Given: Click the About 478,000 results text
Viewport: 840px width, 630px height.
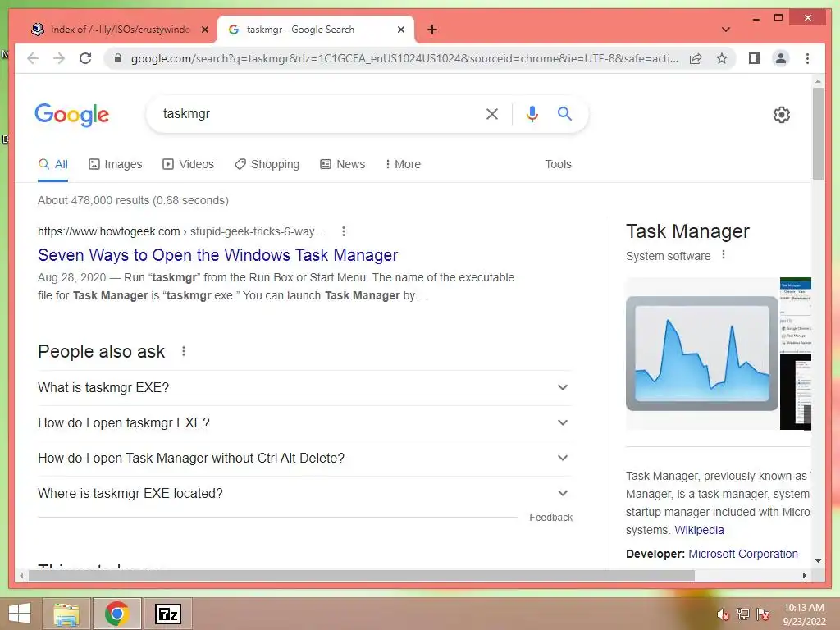Looking at the screenshot, I should [133, 200].
